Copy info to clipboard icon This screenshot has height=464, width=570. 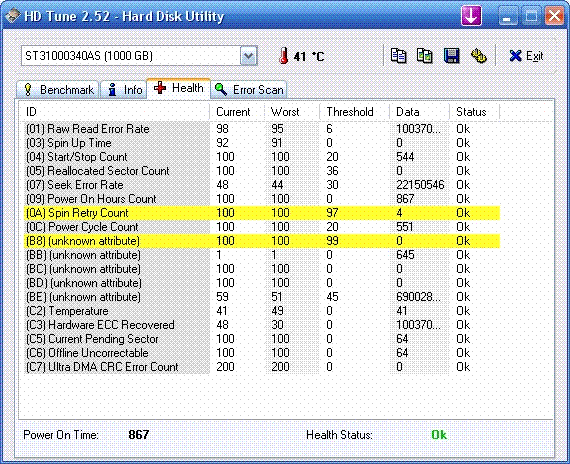[398, 56]
